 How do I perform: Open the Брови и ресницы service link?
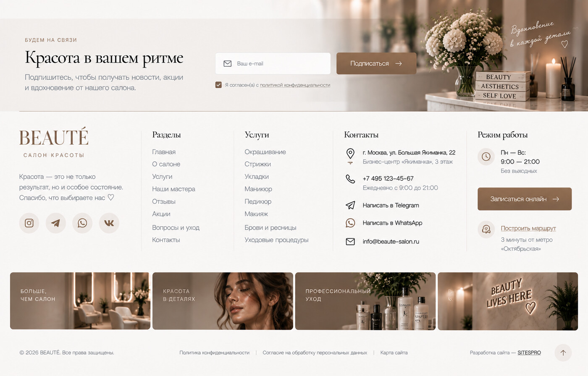(270, 227)
